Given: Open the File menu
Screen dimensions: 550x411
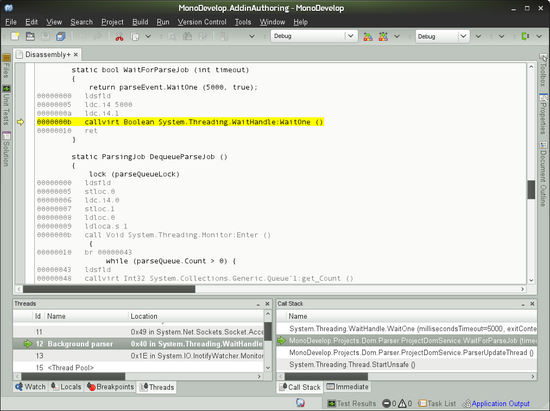Looking at the screenshot, I should coord(11,22).
